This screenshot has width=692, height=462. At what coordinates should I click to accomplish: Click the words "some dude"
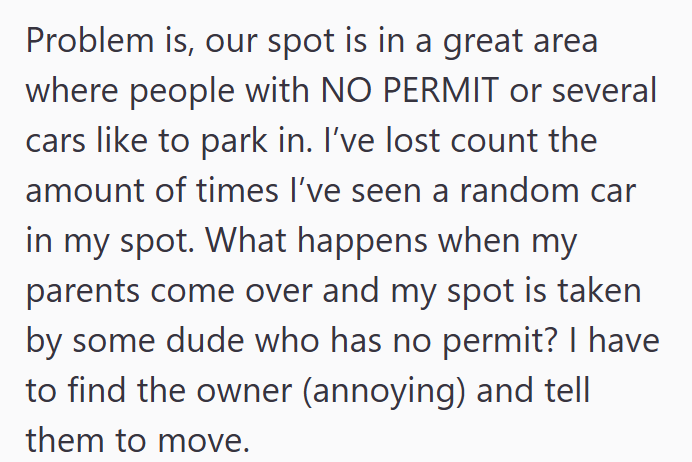pos(158,341)
